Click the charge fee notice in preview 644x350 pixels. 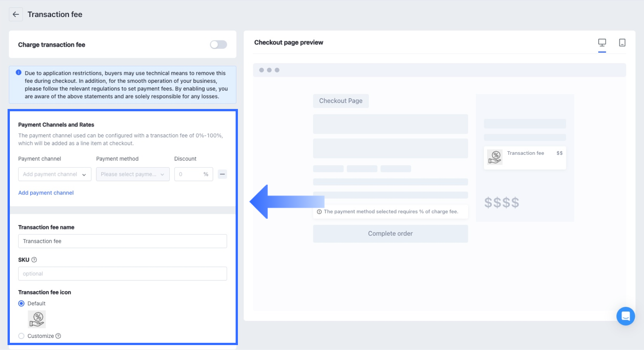pyautogui.click(x=390, y=212)
